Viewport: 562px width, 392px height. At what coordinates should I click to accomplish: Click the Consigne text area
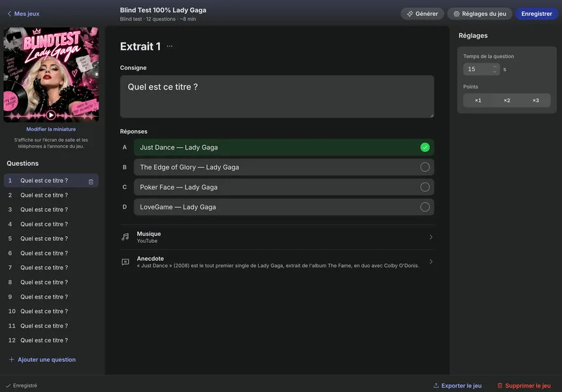[x=277, y=97]
